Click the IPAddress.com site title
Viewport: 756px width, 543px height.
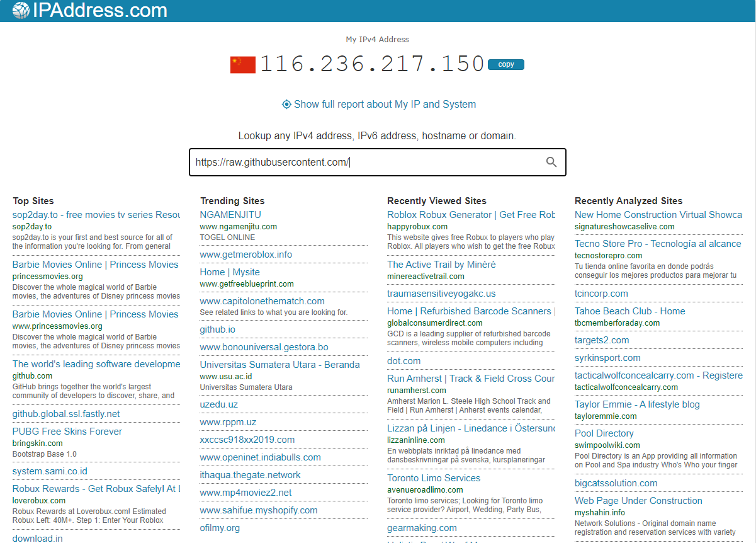pyautogui.click(x=99, y=10)
